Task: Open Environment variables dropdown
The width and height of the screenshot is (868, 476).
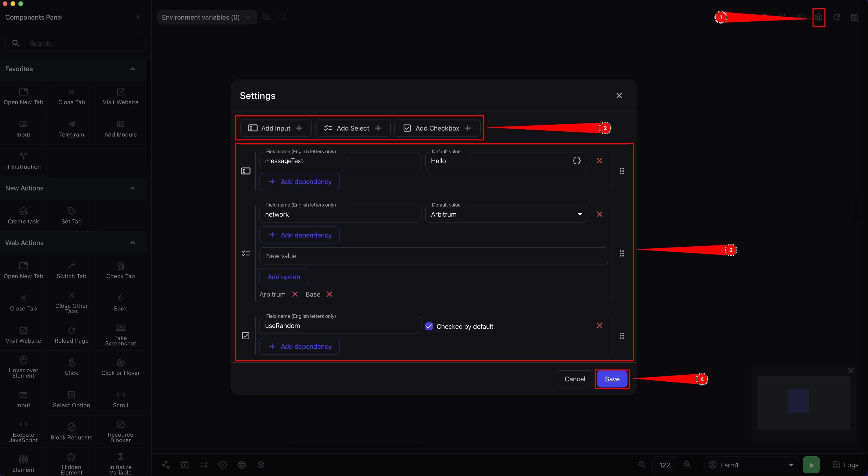Action: click(x=207, y=17)
